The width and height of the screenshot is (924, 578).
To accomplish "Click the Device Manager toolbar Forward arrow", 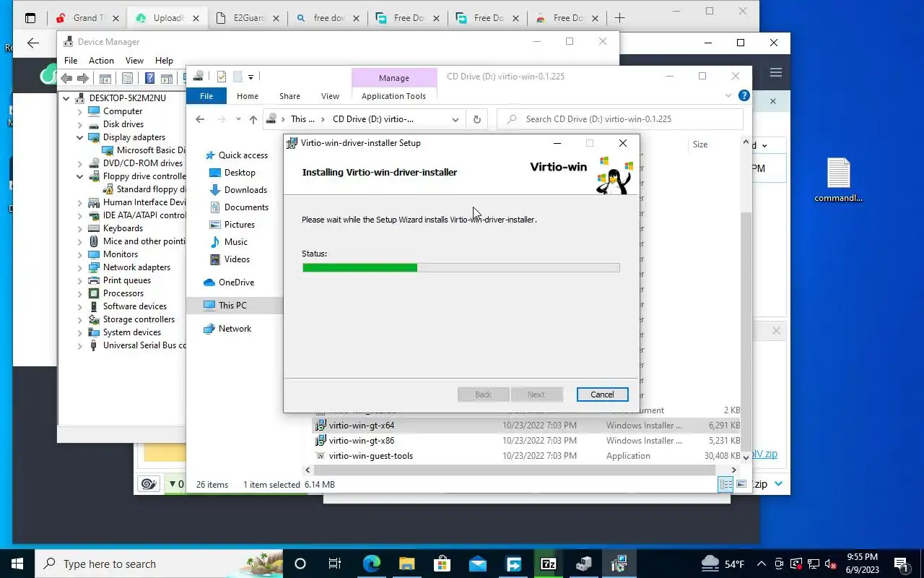I will coord(83,79).
